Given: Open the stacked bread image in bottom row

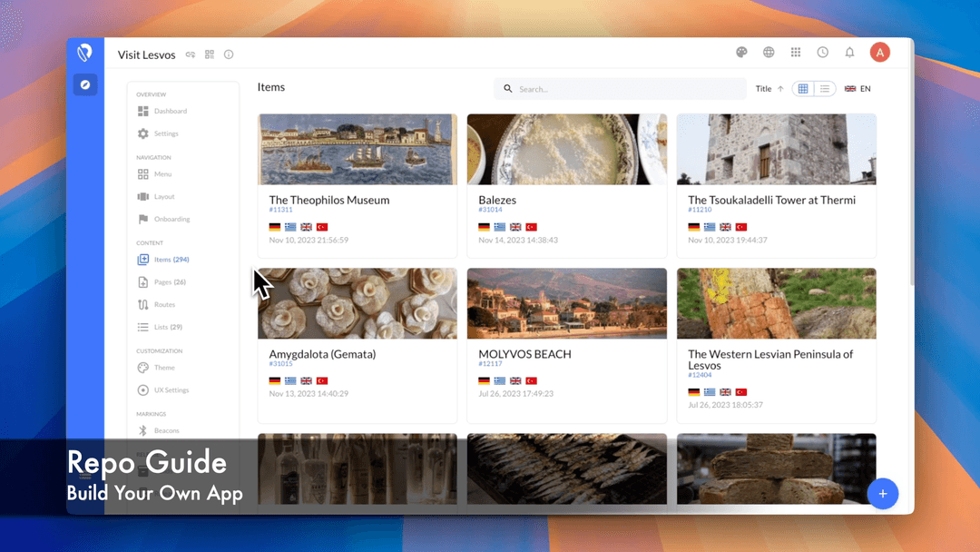Looking at the screenshot, I should click(x=776, y=468).
